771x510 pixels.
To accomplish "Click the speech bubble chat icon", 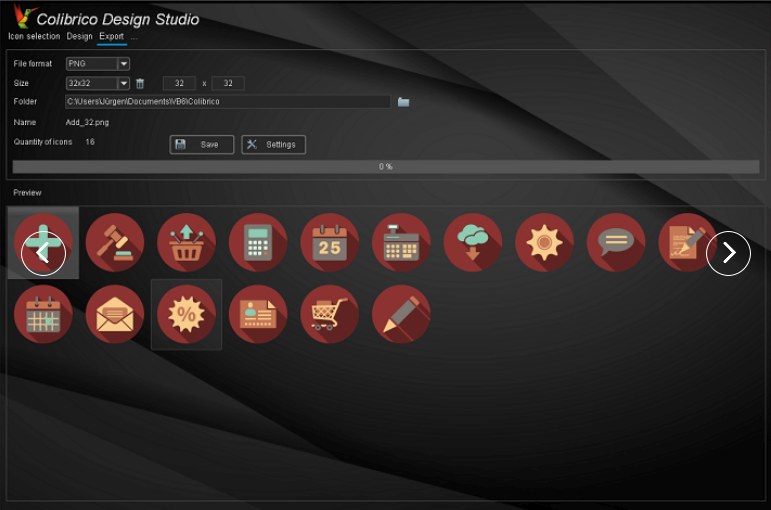I will tap(616, 242).
